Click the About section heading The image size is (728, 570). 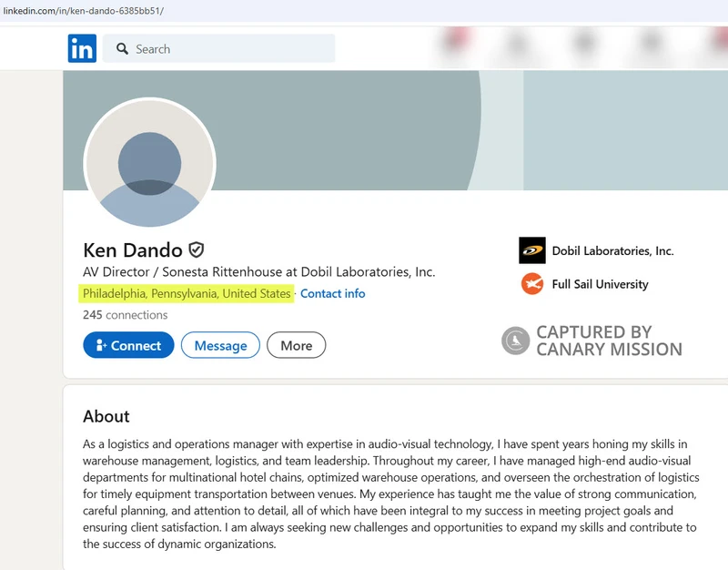coord(106,416)
